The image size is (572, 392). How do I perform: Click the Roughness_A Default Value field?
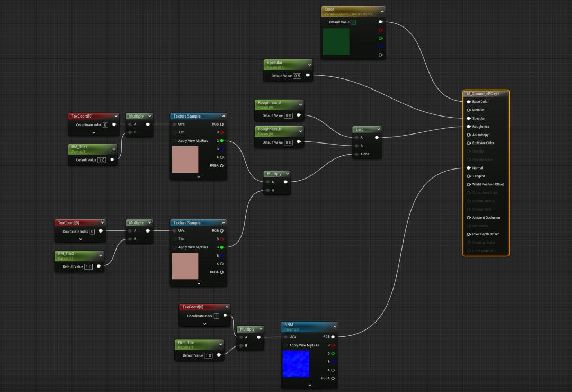pos(288,115)
